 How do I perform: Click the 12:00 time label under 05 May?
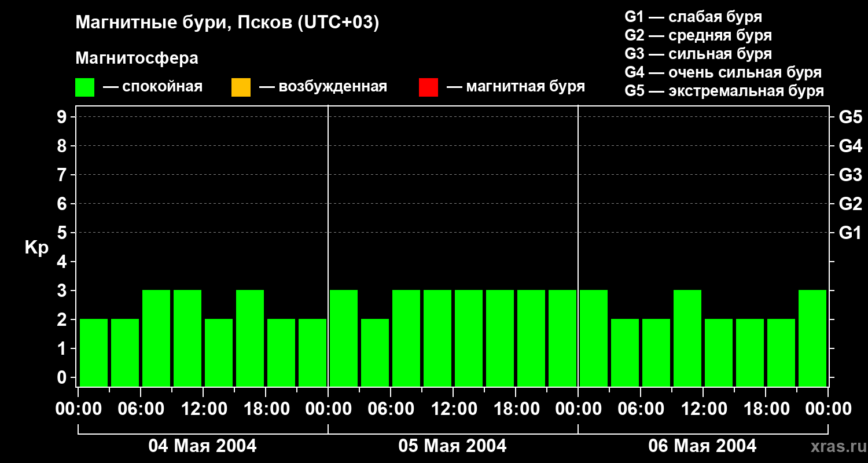click(x=454, y=409)
